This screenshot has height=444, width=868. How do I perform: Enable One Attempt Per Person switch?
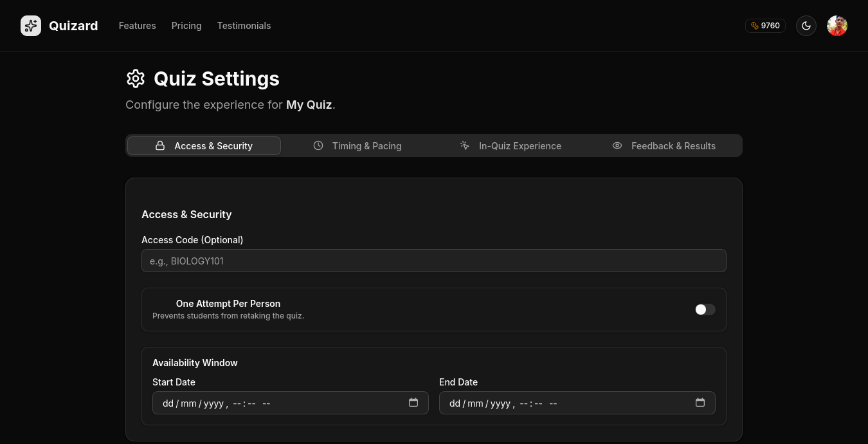[705, 310]
